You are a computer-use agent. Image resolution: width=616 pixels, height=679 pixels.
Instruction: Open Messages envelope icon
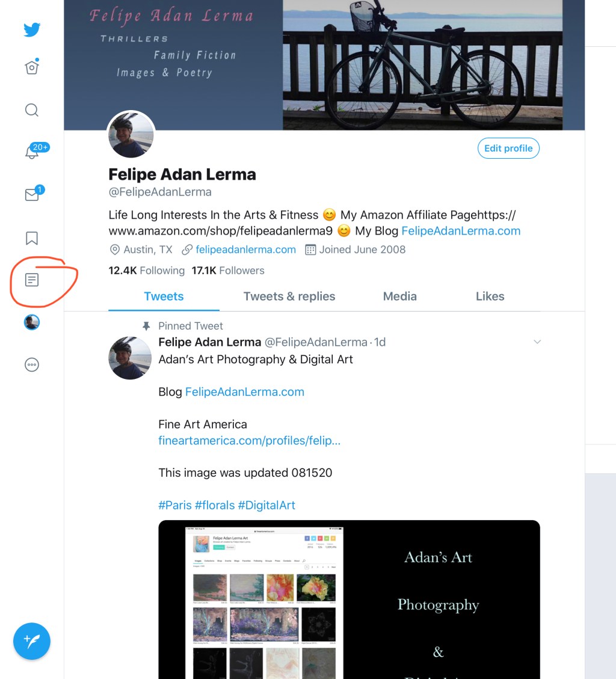click(x=32, y=195)
